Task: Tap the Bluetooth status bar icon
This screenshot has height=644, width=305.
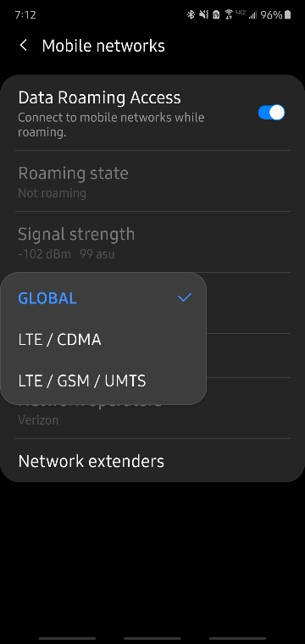Action: [x=191, y=15]
